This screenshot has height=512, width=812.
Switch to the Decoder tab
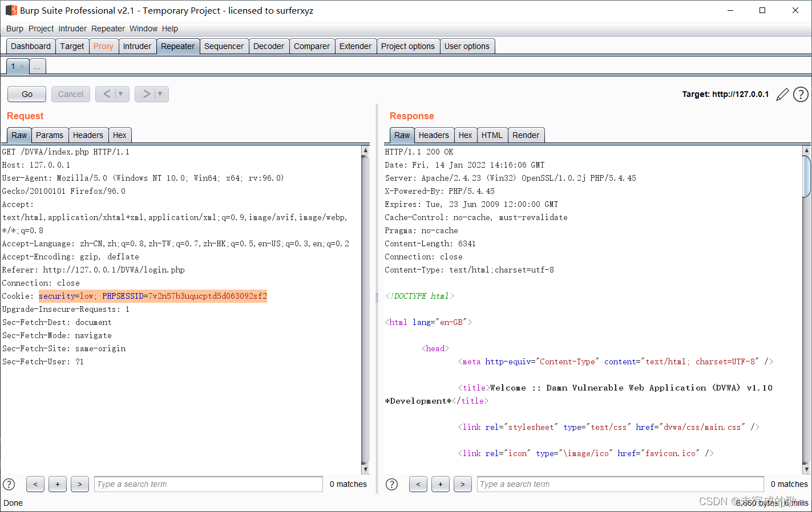pos(269,46)
